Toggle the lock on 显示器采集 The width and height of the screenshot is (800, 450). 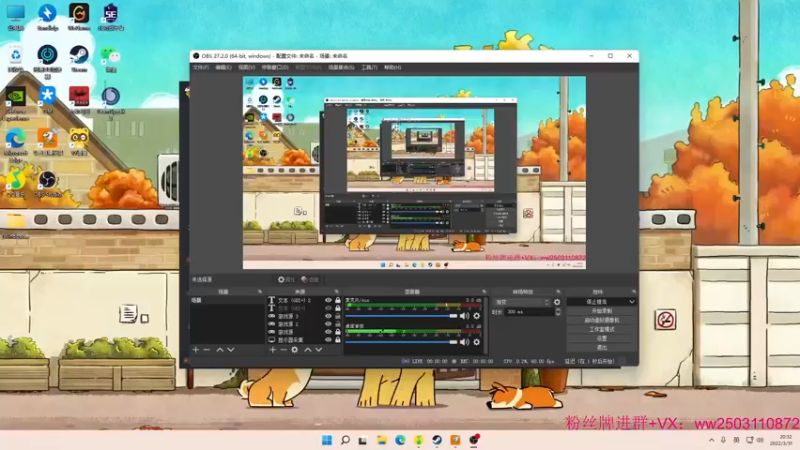point(337,340)
